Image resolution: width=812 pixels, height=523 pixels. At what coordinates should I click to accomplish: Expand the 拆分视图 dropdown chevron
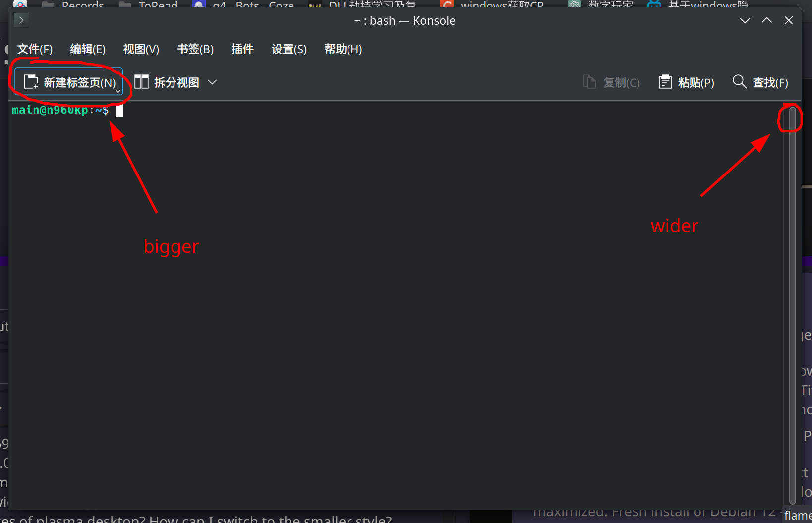click(x=212, y=82)
